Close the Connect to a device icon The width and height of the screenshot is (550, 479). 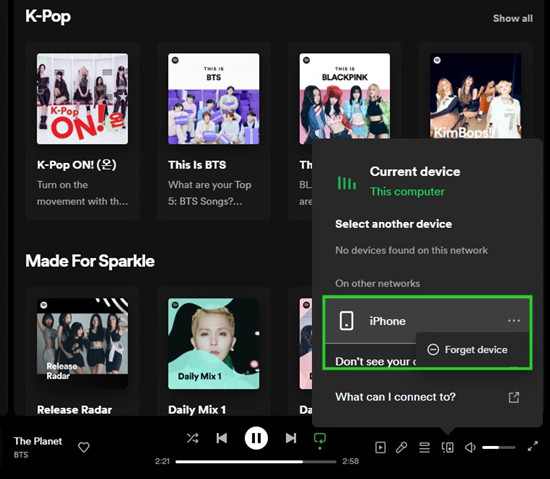point(448,447)
